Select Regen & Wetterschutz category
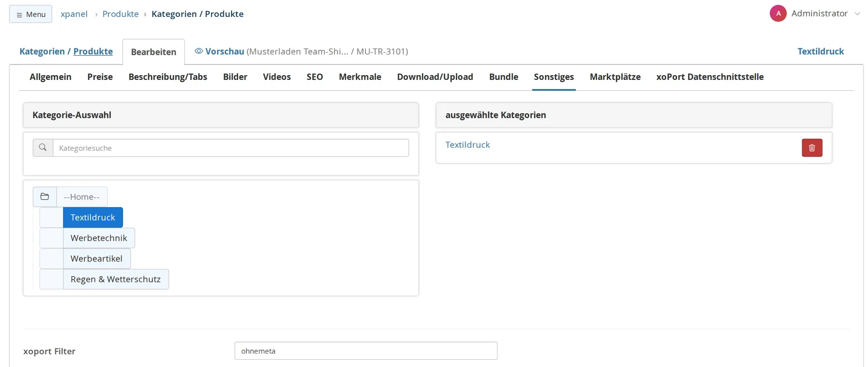Image resolution: width=868 pixels, height=367 pixels. click(116, 279)
